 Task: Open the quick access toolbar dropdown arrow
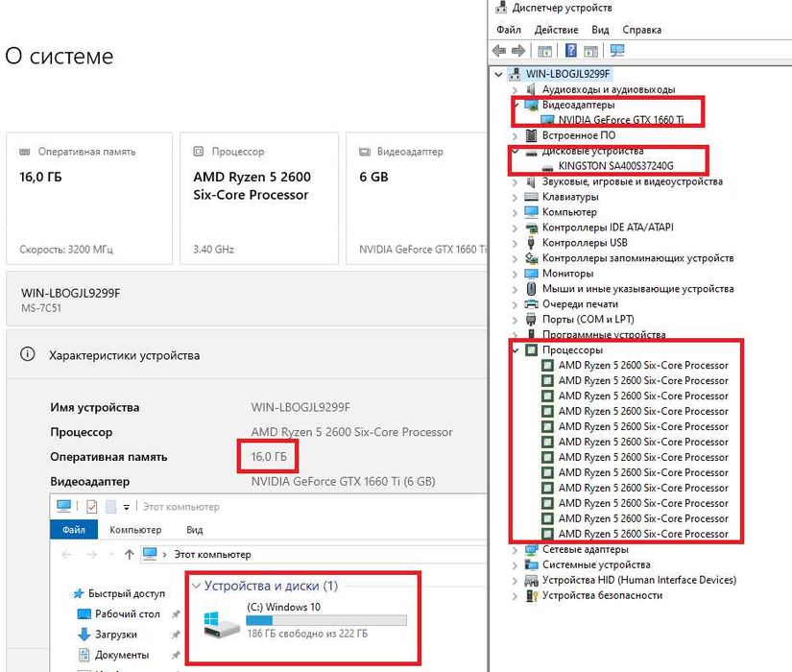[127, 507]
